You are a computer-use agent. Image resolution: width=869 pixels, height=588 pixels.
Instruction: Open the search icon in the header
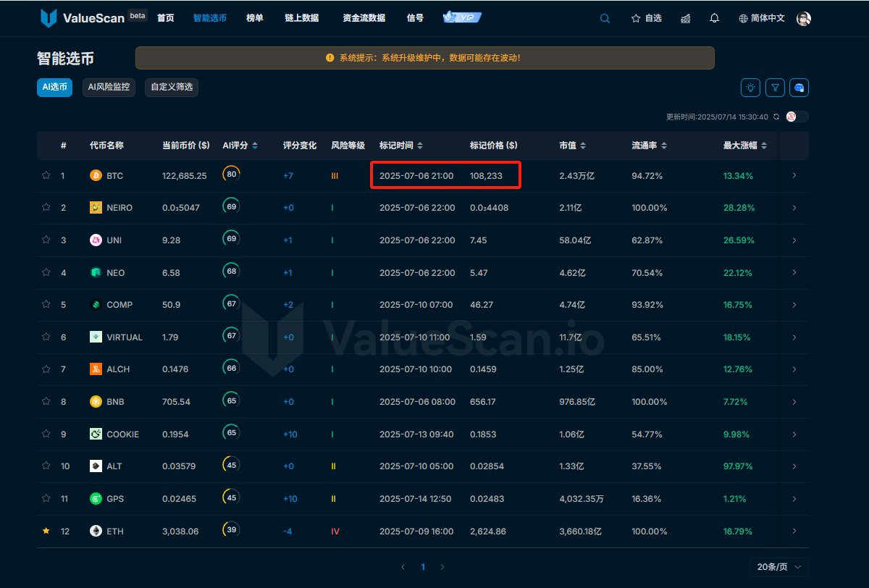coord(605,18)
